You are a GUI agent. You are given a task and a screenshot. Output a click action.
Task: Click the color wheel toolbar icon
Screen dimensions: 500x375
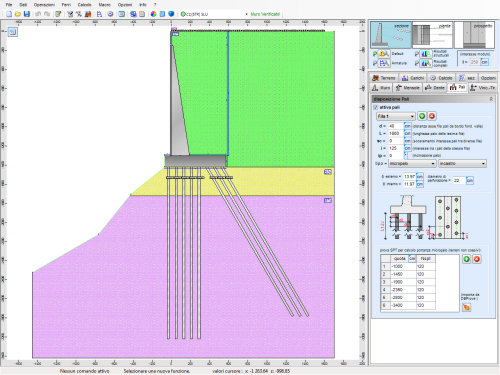(x=153, y=14)
